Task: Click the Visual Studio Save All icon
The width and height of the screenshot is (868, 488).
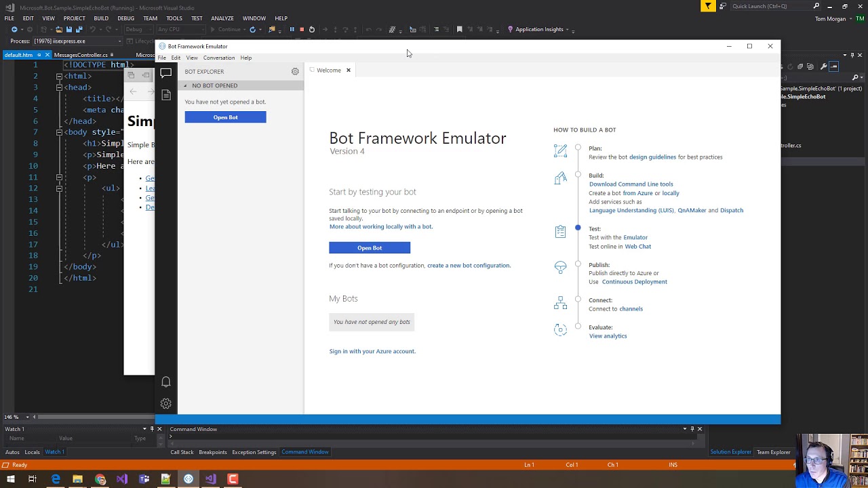Action: (x=79, y=29)
